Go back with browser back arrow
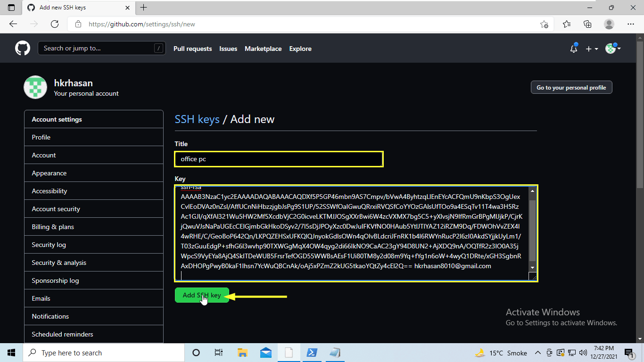Viewport: 644px width, 362px height. [x=13, y=24]
